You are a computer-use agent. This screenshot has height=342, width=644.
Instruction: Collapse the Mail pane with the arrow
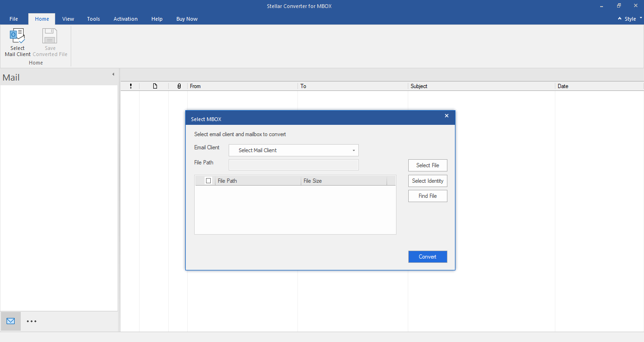pos(113,74)
